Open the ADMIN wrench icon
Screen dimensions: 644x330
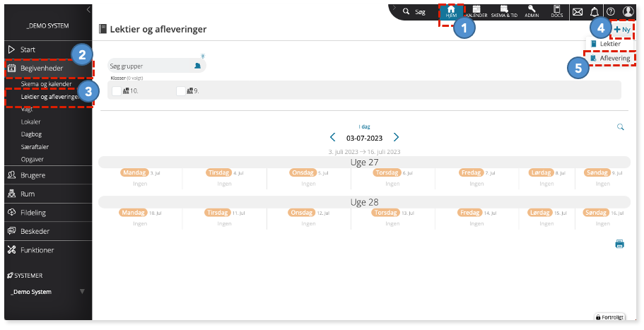532,11
